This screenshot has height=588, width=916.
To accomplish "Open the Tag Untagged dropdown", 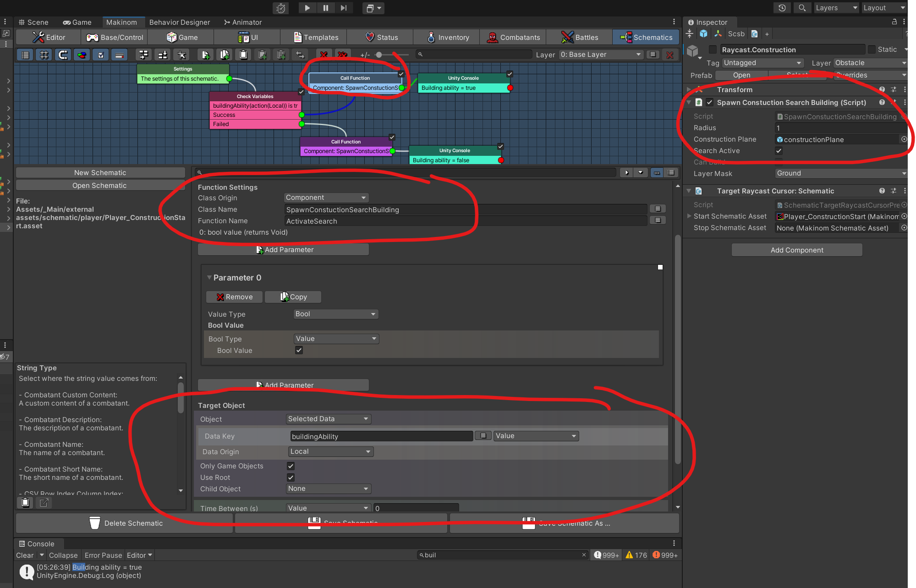I will [763, 63].
